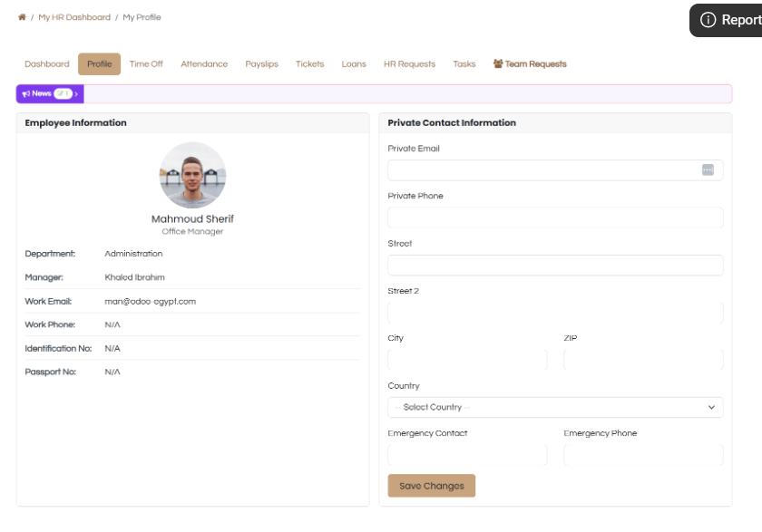Switch to the Dashboard tab
The image size is (762, 532).
tap(47, 64)
